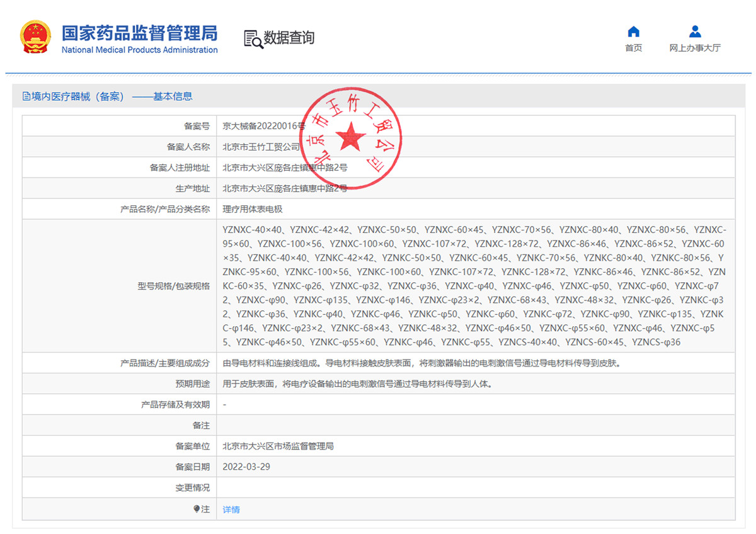Image resolution: width=756 pixels, height=534 pixels.
Task: Click the 2022-03-29 filing date value
Action: (247, 467)
